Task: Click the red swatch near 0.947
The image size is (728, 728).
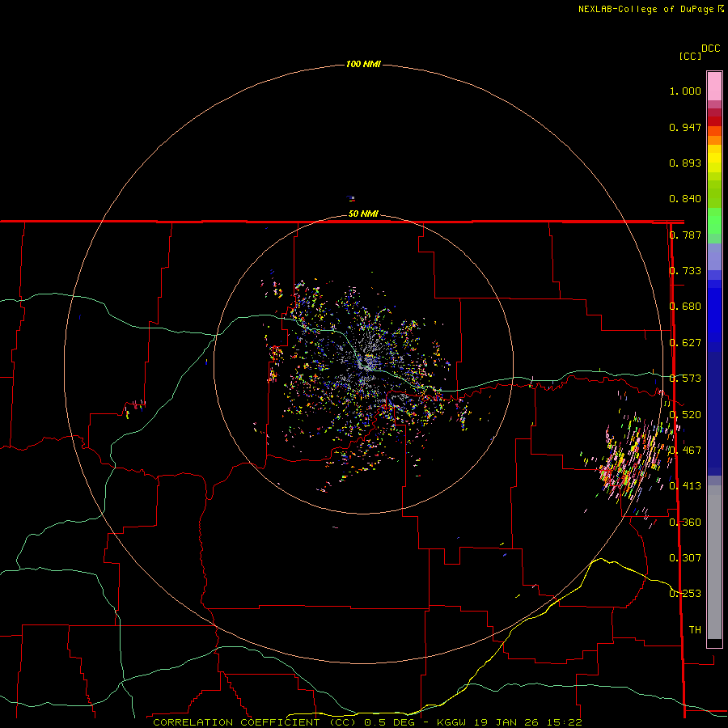Action: coord(714,121)
